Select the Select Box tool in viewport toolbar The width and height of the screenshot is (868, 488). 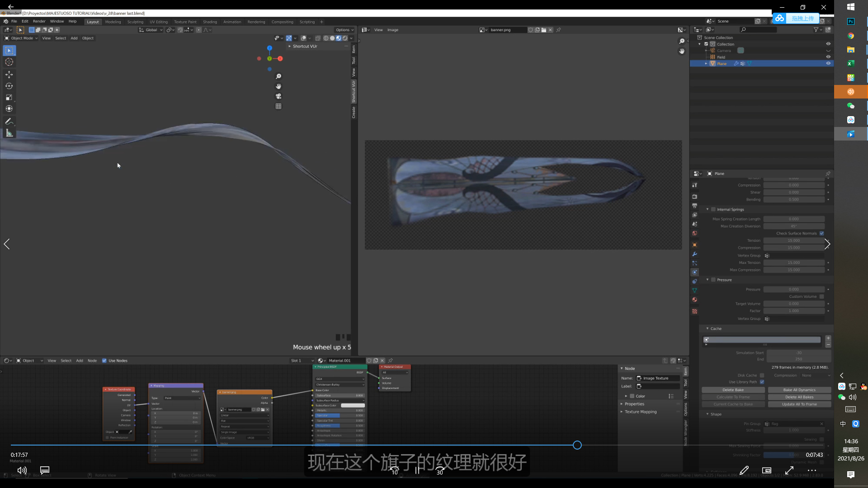tap(9, 51)
